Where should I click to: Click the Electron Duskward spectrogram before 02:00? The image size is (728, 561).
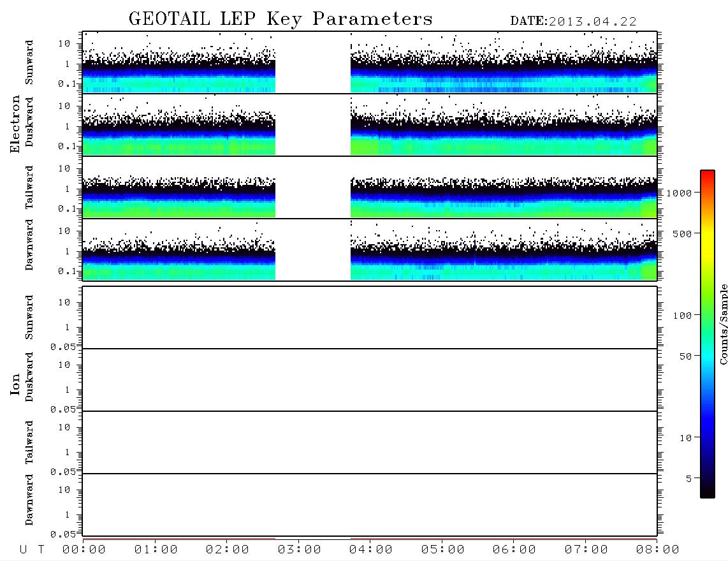coord(178,125)
